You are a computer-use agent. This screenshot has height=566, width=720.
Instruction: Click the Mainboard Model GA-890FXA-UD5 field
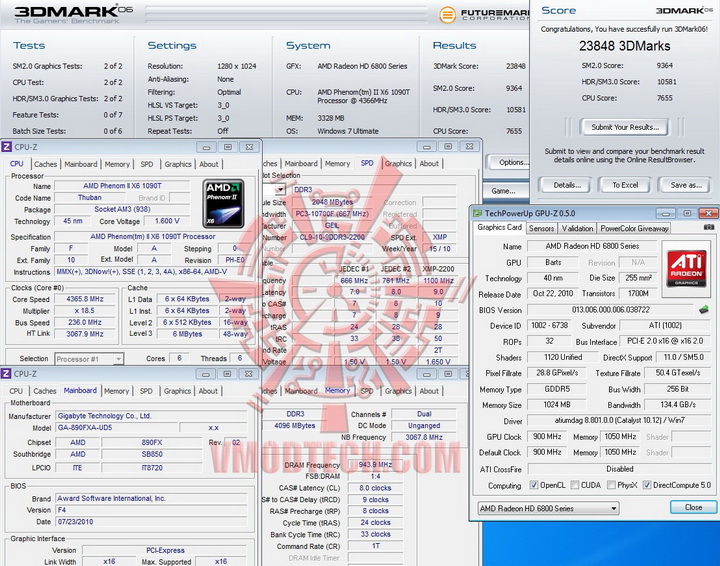click(x=117, y=427)
